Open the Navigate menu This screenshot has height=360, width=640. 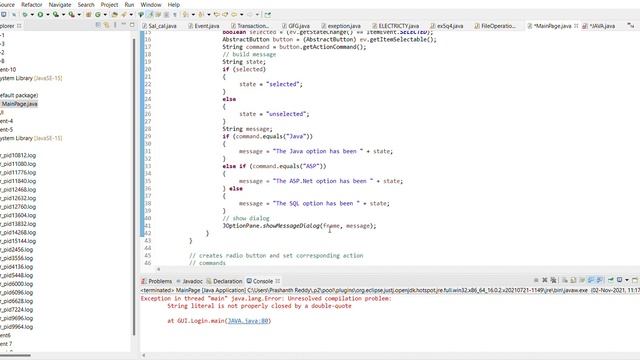[60, 4]
